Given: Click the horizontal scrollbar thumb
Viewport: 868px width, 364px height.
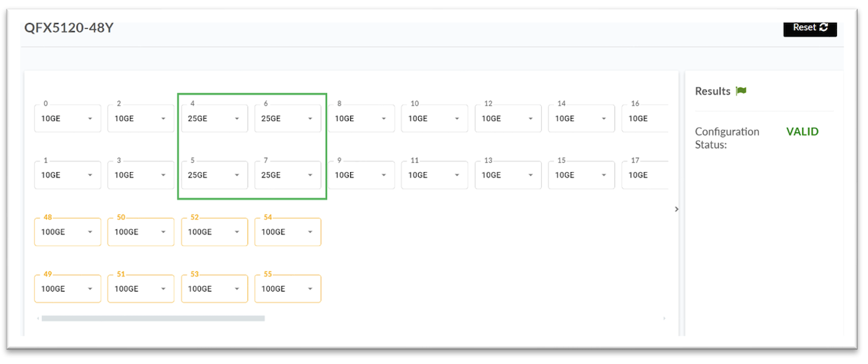Looking at the screenshot, I should pyautogui.click(x=153, y=318).
